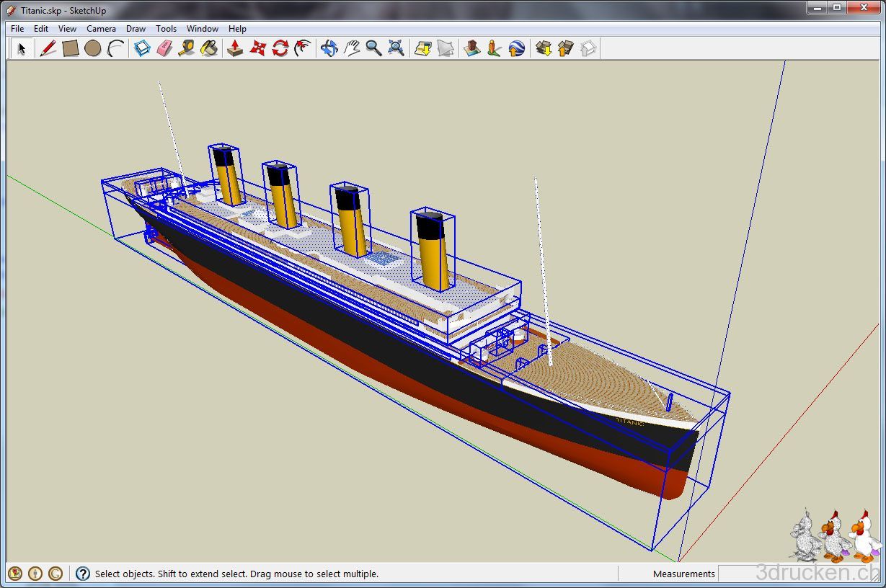Select the Rotate tool

click(280, 48)
